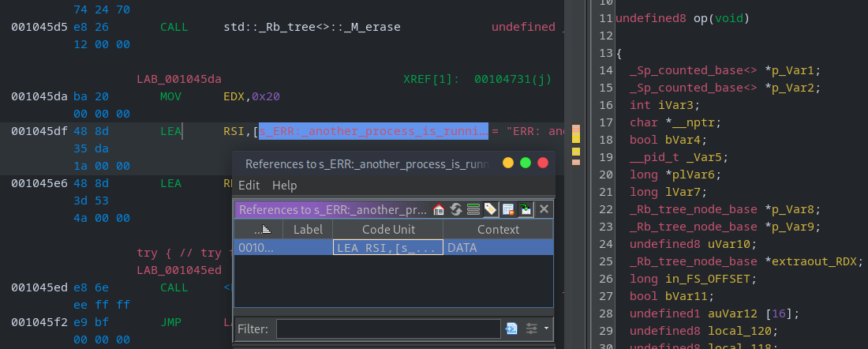Click EDX,0x20 operand
The image size is (868, 349).
tap(252, 96)
